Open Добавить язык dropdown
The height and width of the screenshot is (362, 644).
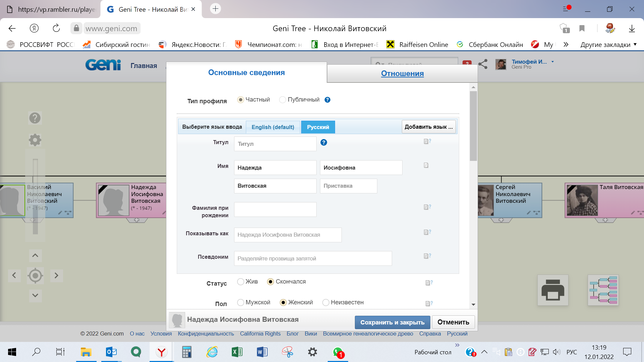(x=428, y=127)
